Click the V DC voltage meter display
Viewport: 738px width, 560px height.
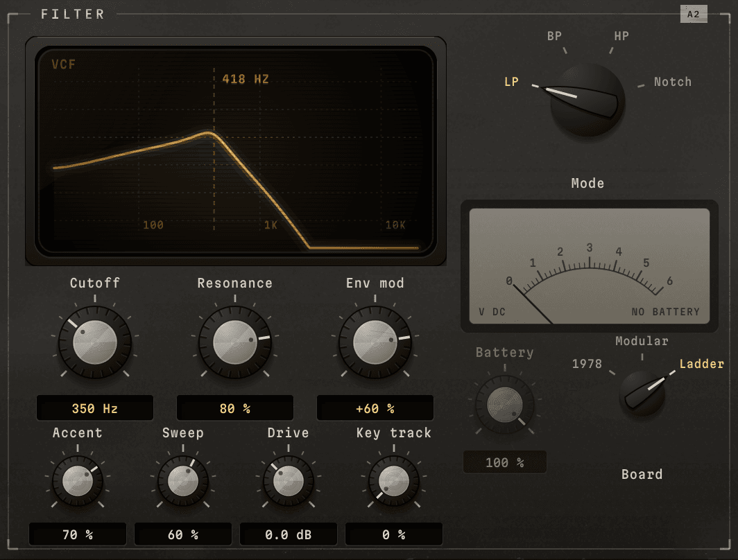point(590,266)
